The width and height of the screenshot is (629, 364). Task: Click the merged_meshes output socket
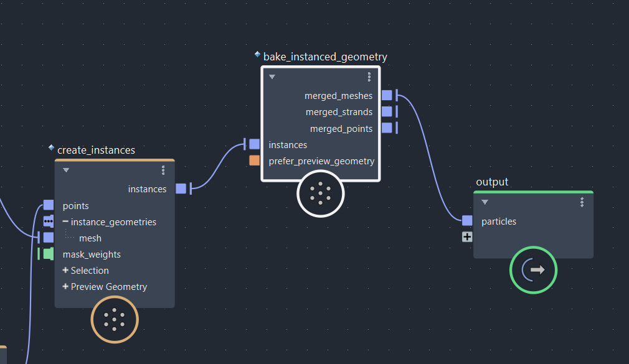(x=387, y=95)
